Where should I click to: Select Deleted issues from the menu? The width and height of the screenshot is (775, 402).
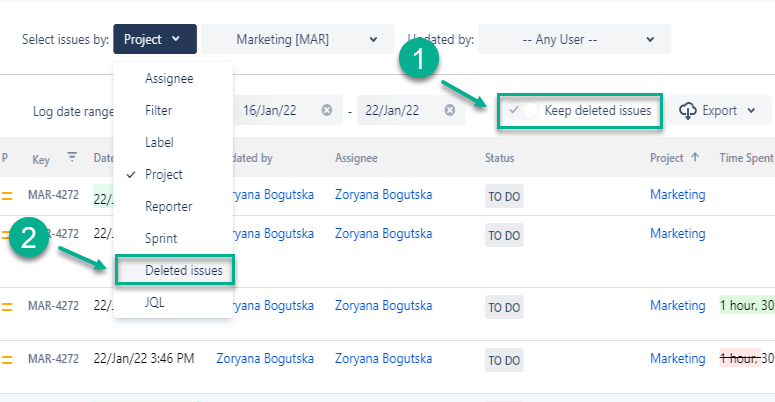(x=184, y=270)
